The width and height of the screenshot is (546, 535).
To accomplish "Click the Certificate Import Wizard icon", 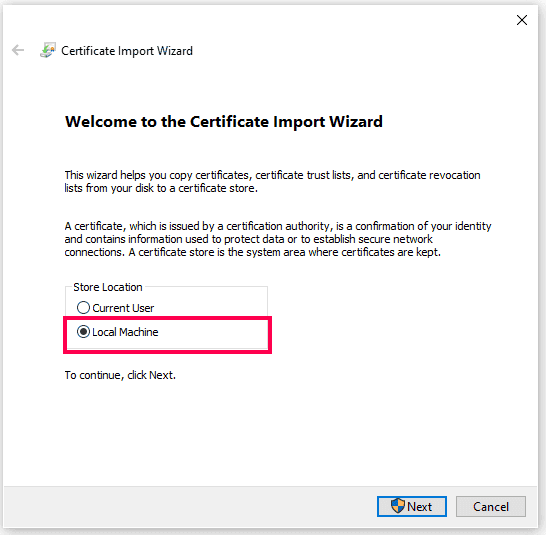I will 48,50.
